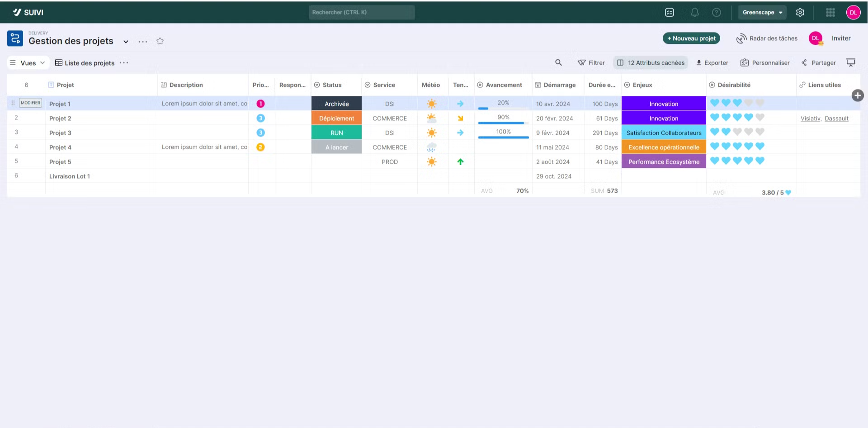Click the notifications bell icon

tap(694, 13)
